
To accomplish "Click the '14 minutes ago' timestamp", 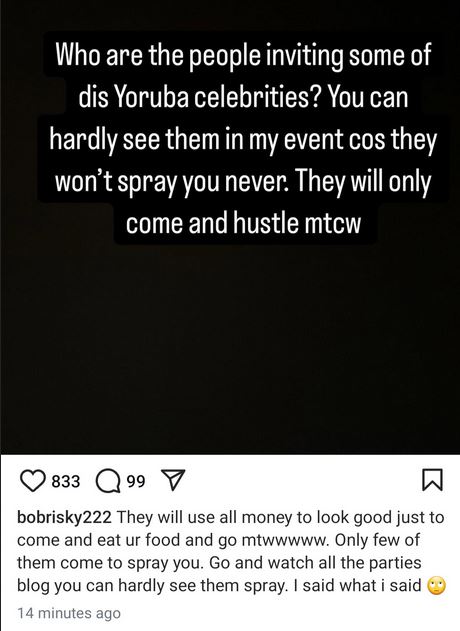I will pos(69,613).
